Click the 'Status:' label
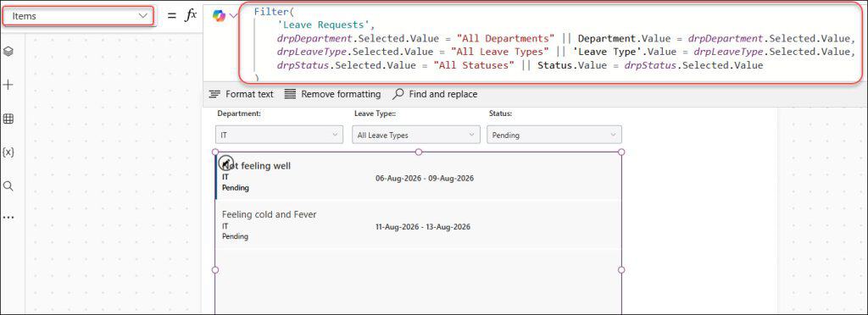868x315 pixels. pyautogui.click(x=500, y=113)
